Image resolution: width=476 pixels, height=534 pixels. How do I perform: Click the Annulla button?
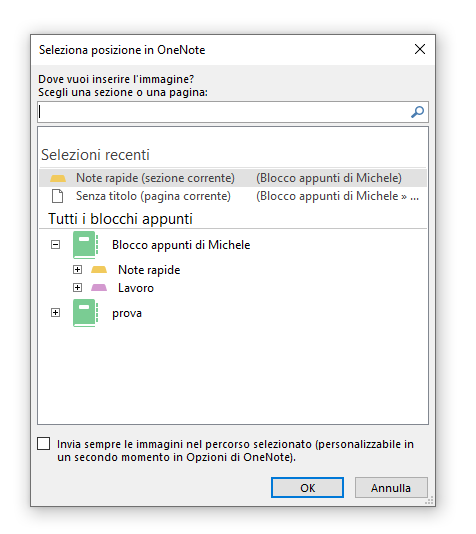(x=391, y=488)
